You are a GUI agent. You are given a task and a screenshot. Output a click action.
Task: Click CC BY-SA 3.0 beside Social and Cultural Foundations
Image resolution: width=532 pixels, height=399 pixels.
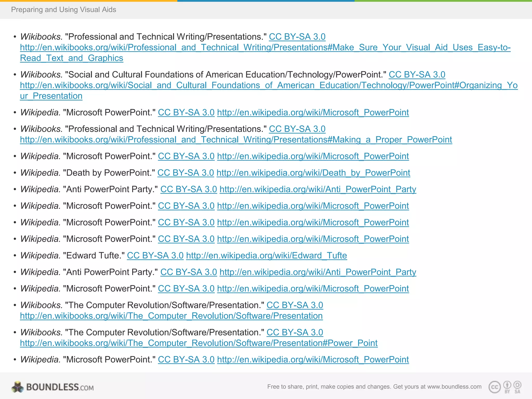pos(417,75)
